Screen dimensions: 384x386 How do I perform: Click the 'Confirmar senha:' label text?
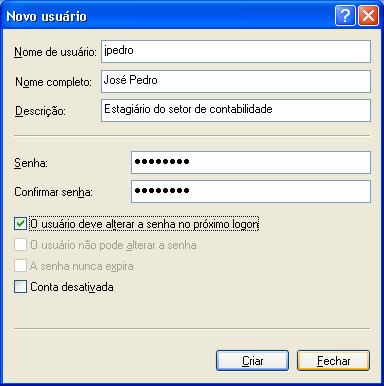[x=53, y=192]
